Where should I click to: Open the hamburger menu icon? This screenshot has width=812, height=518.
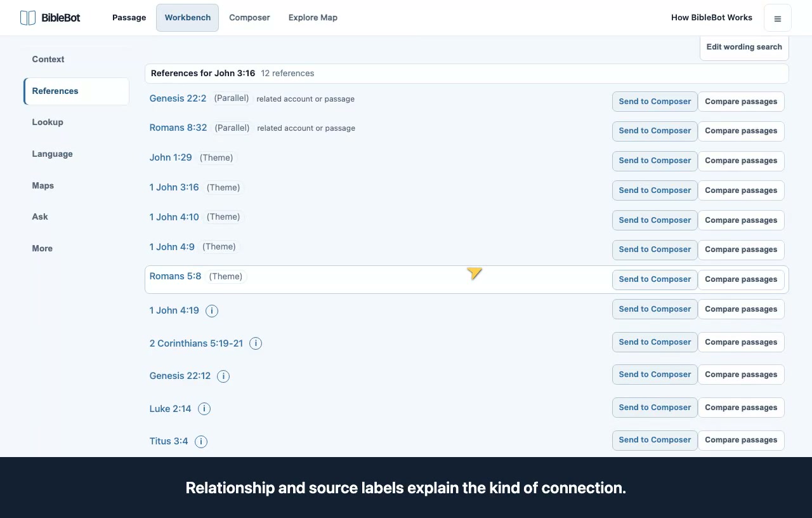click(777, 18)
